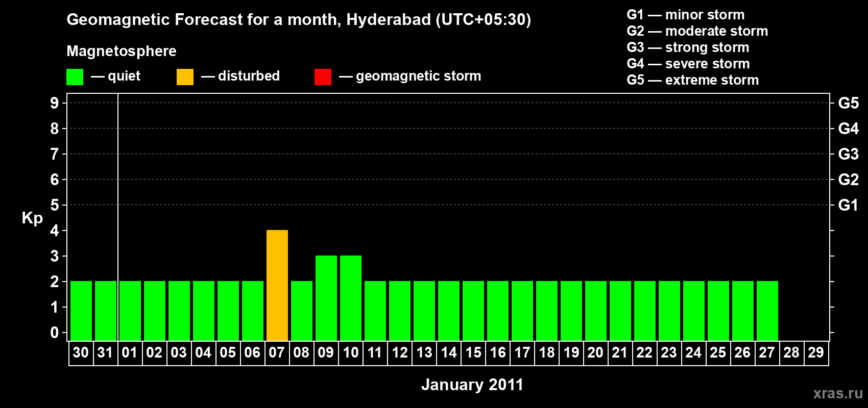The width and height of the screenshot is (868, 408).
Task: Select the green bar for day 24
Action: pos(694,311)
